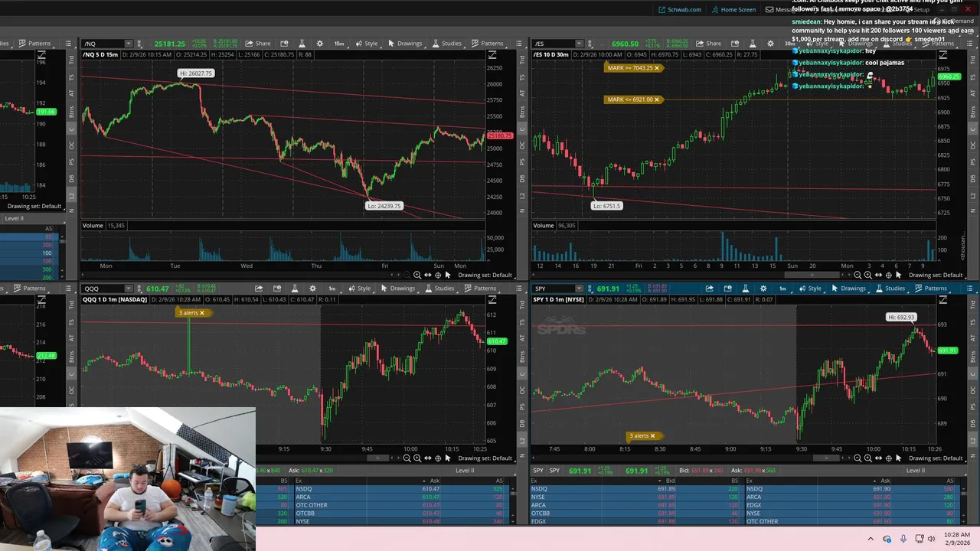Open the SPY symbol dropdown arrow
The height and width of the screenshot is (551, 980).
pos(580,289)
